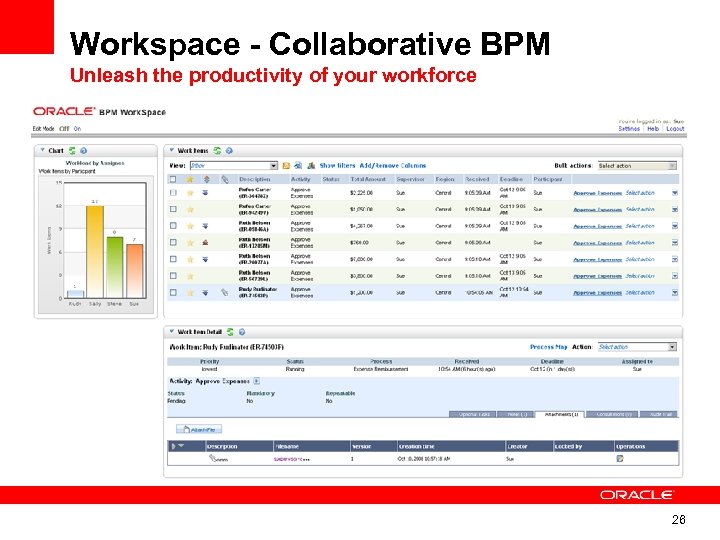Switch to the Audit trail tab
Viewport: 720px width, 540px height.
tap(659, 414)
